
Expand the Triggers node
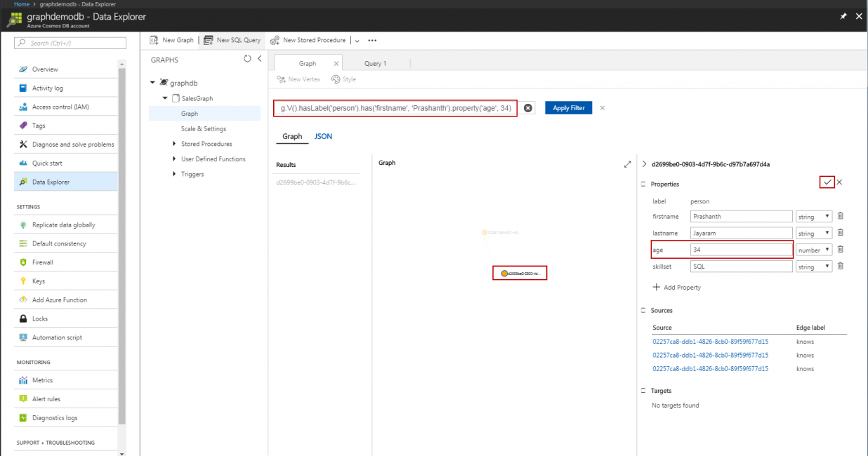(x=174, y=174)
